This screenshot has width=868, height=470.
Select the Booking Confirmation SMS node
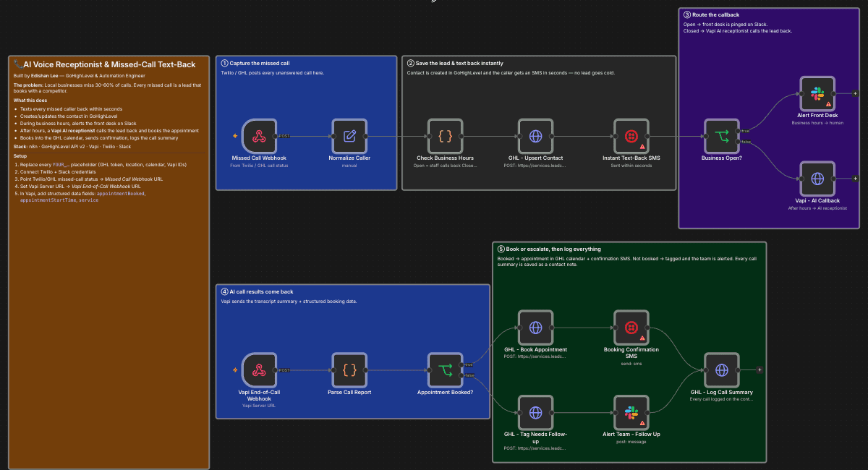[x=631, y=328]
